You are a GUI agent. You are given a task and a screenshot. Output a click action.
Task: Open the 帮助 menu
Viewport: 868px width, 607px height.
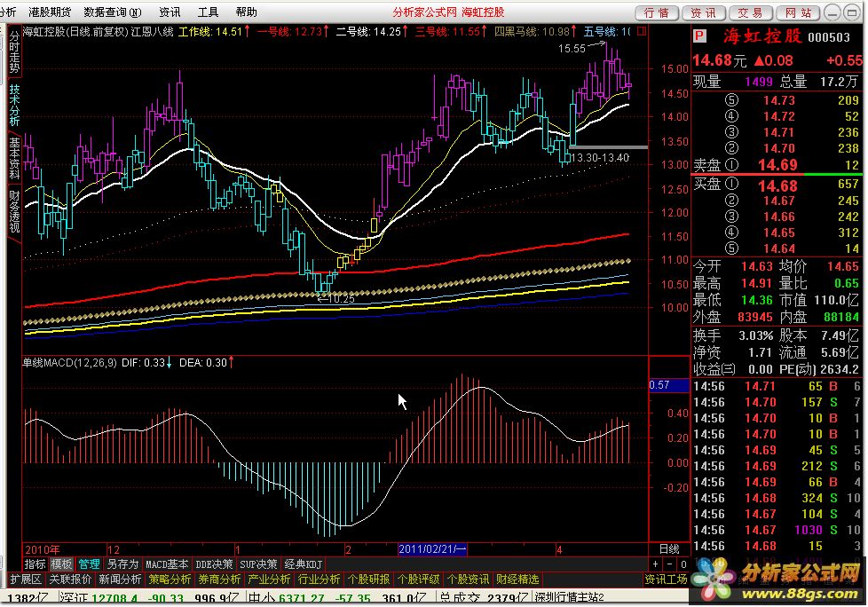[247, 12]
